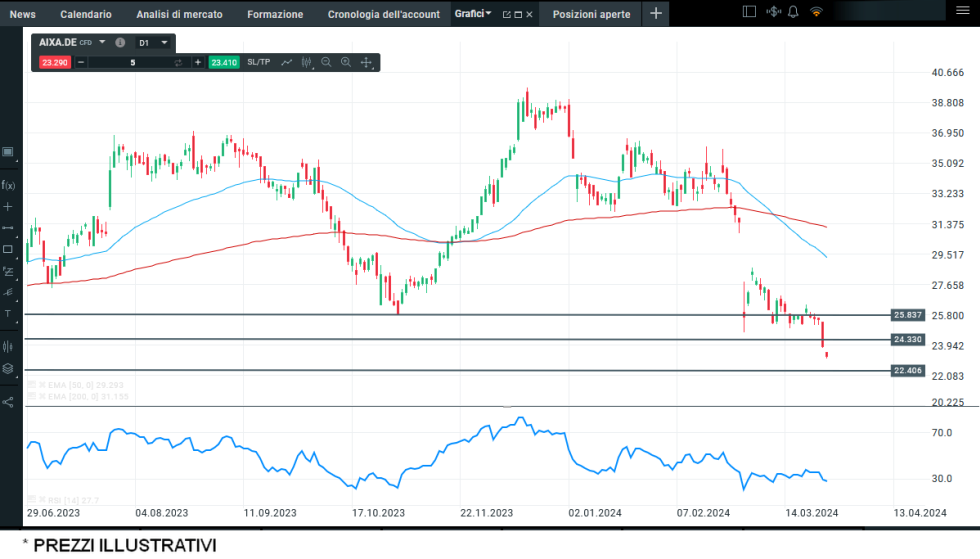Click the volume input field showing 5

pos(132,63)
